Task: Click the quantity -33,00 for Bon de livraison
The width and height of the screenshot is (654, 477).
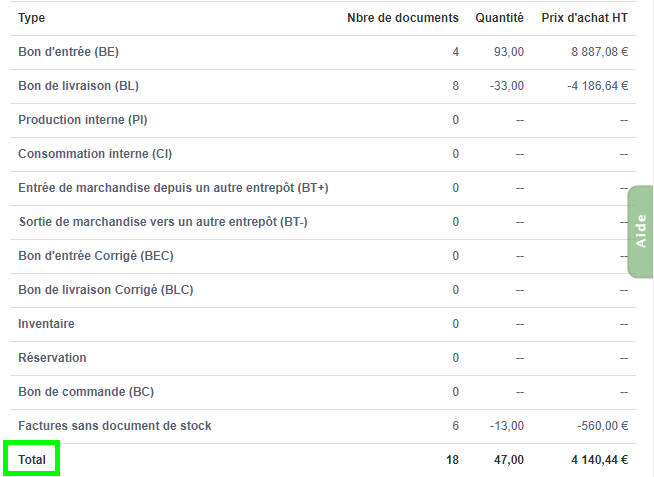Action: click(x=507, y=86)
